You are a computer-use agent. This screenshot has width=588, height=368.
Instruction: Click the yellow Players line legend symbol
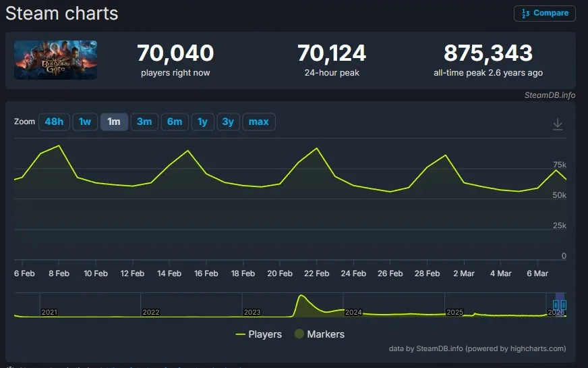coord(240,334)
